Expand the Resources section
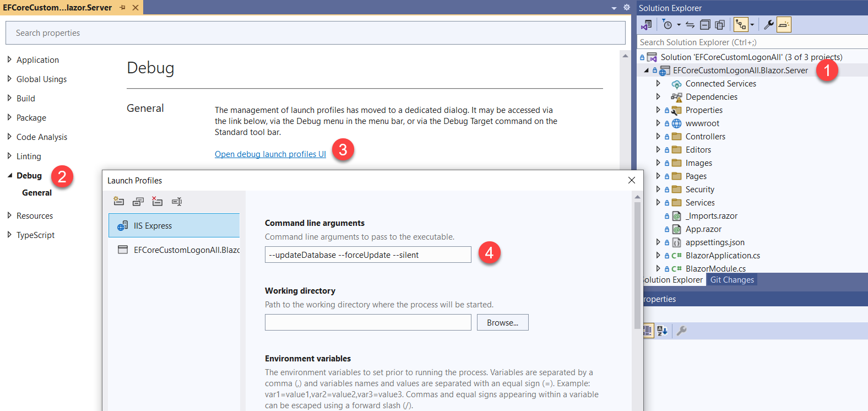This screenshot has width=868, height=411. 9,215
